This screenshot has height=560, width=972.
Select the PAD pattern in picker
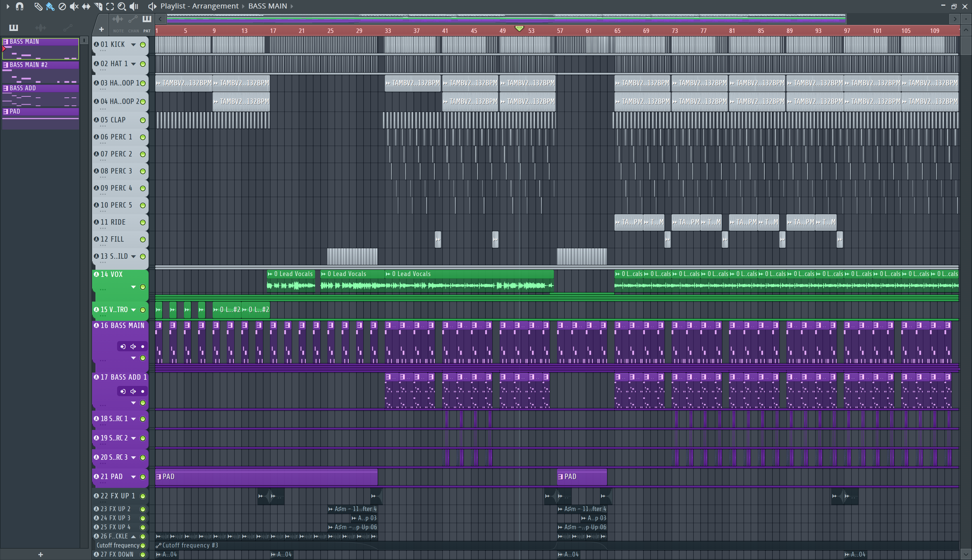coord(40,118)
